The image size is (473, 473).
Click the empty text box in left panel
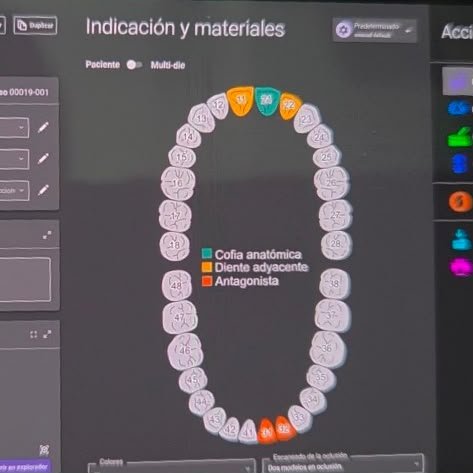click(x=25, y=279)
